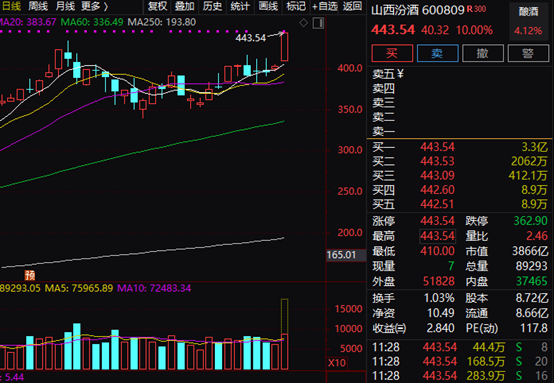
Task: Click the volume MA10: 72483.34 label
Action: point(154,288)
